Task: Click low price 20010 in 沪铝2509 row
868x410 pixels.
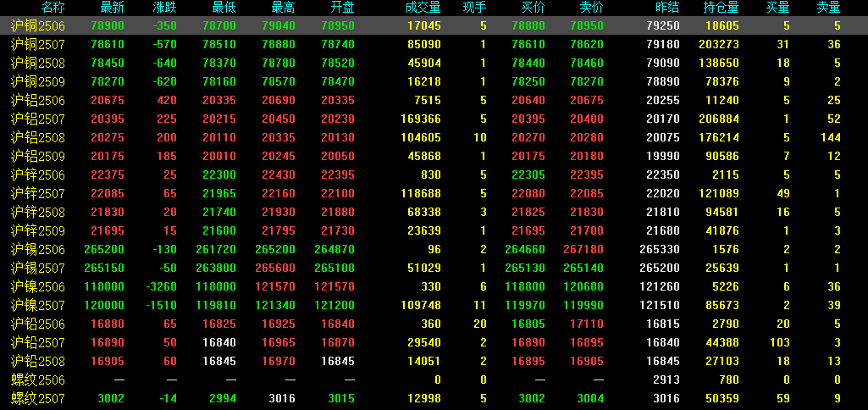Action: coord(219,156)
